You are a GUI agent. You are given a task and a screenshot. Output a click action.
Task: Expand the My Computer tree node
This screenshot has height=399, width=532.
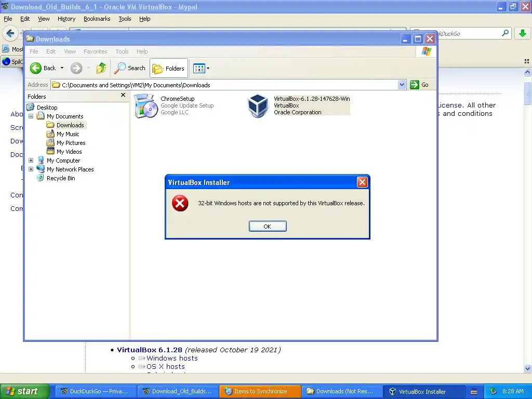click(31, 160)
